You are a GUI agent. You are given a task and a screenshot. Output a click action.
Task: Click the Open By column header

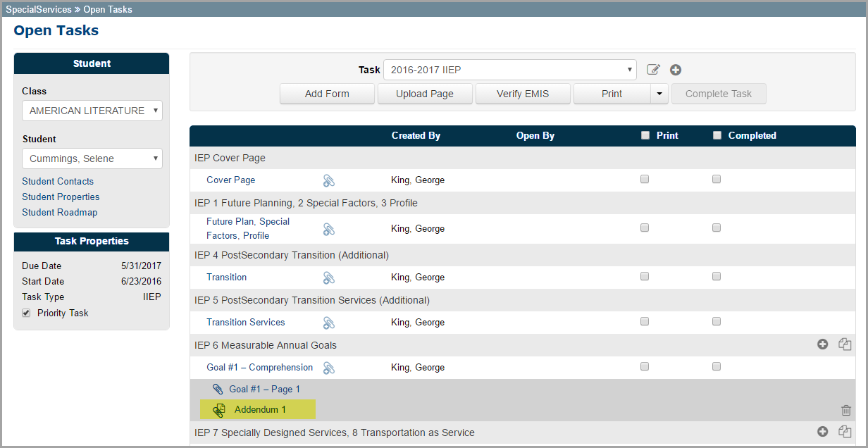pyautogui.click(x=535, y=135)
